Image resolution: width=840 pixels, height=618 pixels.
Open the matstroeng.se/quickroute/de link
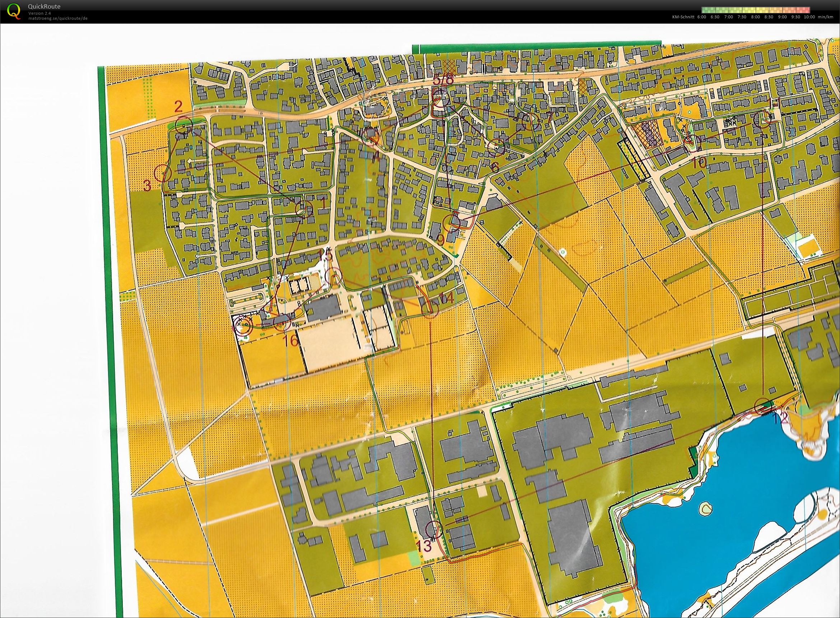[x=57, y=18]
